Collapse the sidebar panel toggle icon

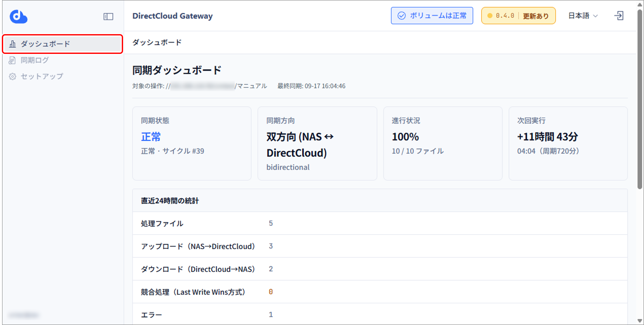point(108,16)
